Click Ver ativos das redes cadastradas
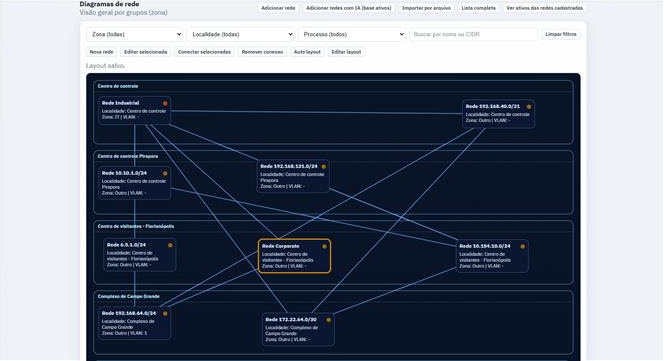The image size is (664, 361). pos(545,8)
